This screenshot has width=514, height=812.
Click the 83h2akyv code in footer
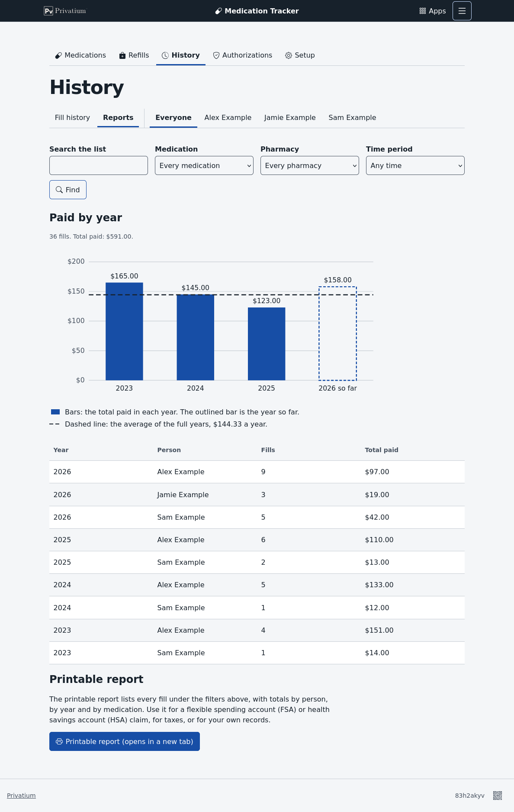(470, 796)
